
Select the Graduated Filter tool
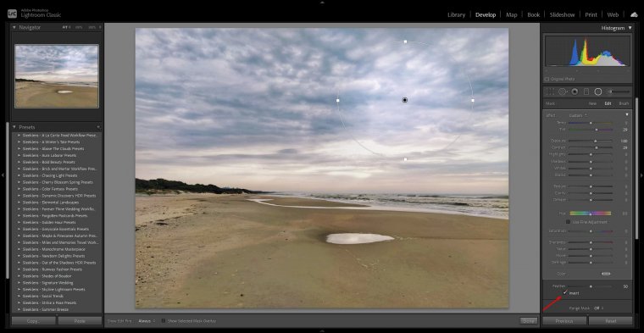coord(586,92)
